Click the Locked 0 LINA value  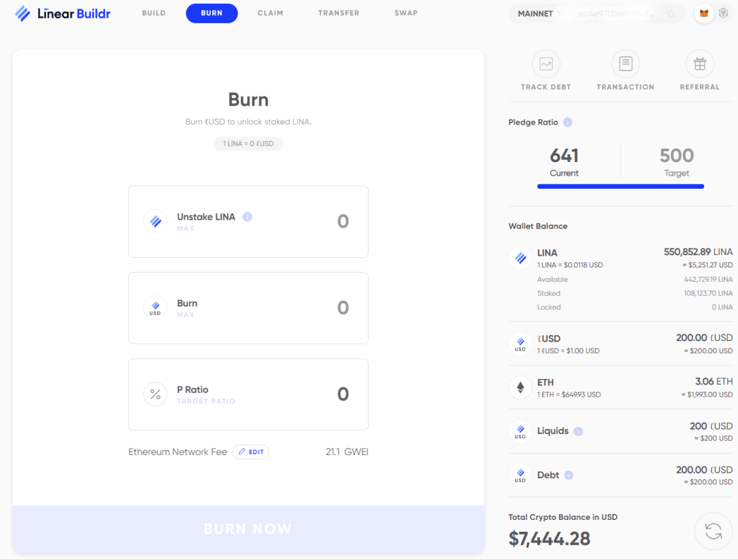pyautogui.click(x=722, y=307)
